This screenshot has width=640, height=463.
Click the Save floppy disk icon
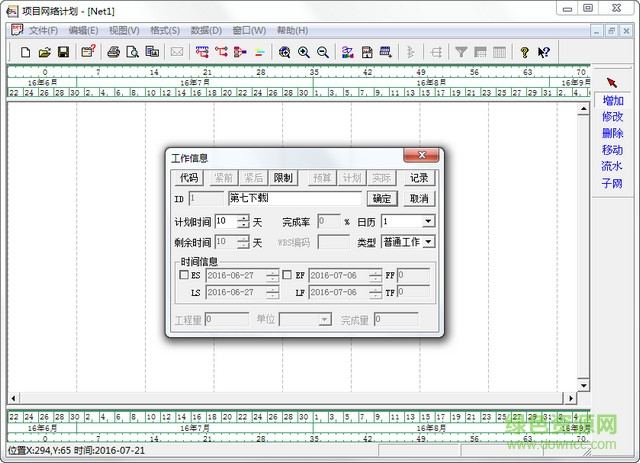(62, 52)
